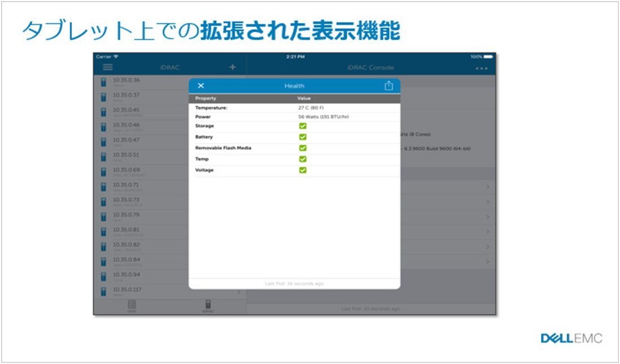This screenshot has width=620, height=364.
Task: Tap server icon beside 10.35.0.36
Action: (103, 82)
